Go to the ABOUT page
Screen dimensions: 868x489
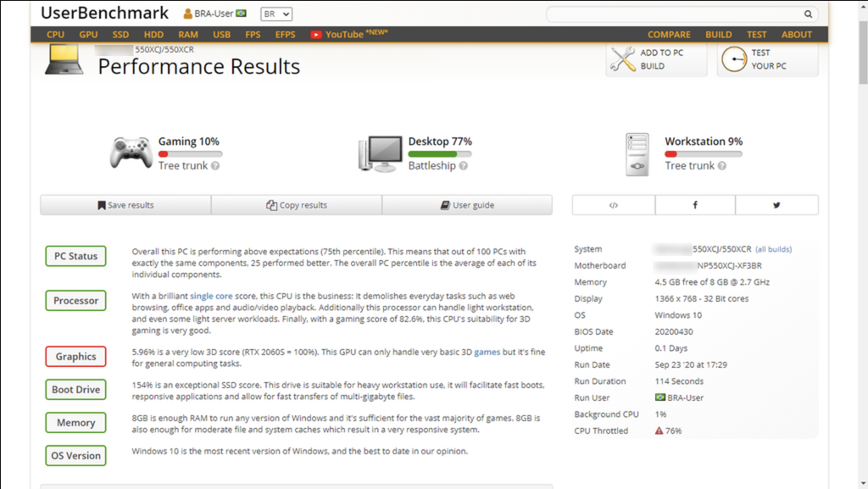(796, 34)
